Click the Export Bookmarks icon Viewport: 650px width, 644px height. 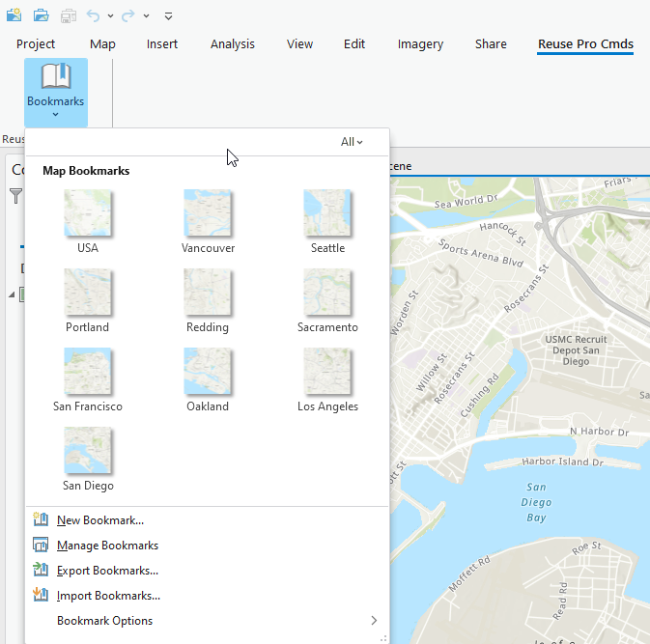point(41,571)
